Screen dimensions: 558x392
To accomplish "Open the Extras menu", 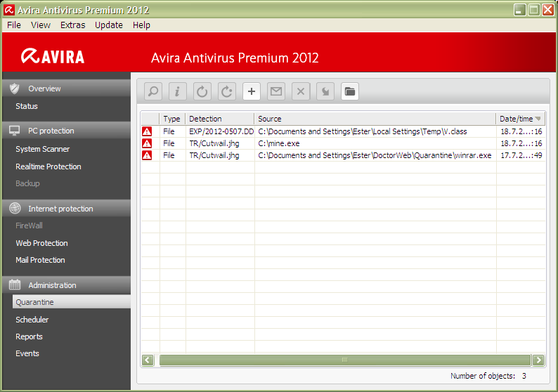I will (72, 25).
